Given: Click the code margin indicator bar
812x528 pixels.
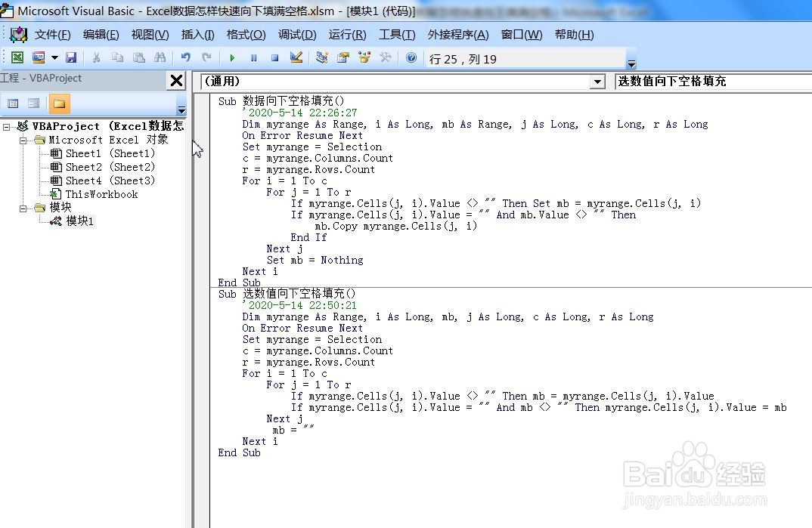Looking at the screenshot, I should [202, 310].
